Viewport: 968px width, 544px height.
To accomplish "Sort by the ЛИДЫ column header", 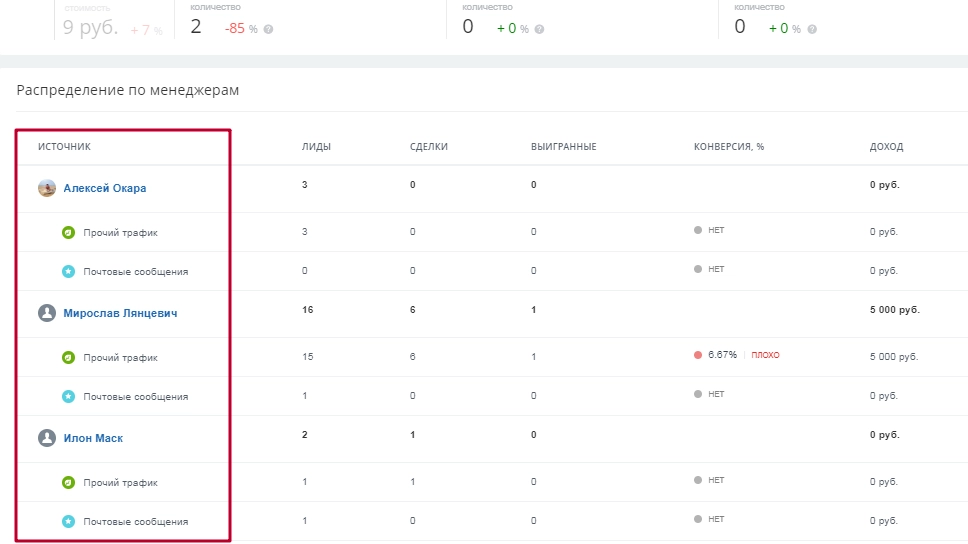I will pos(316,147).
